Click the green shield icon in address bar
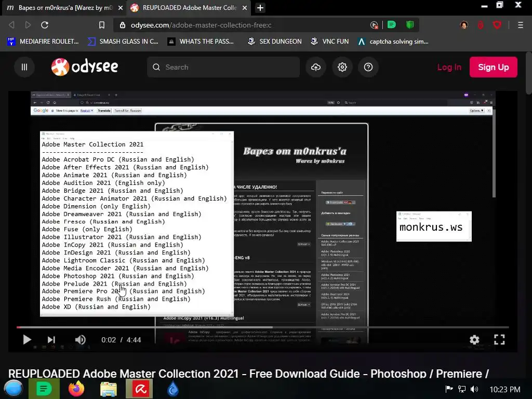532x399 pixels. tap(410, 25)
